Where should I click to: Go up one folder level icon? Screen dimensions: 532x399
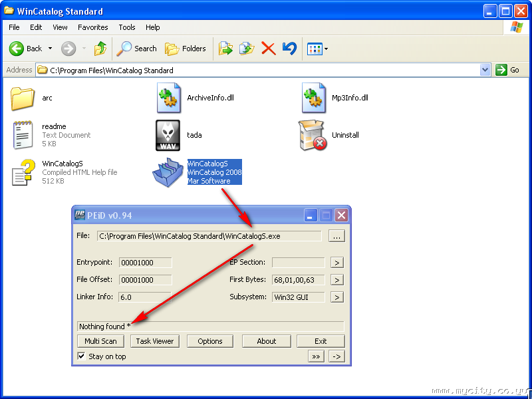click(100, 49)
